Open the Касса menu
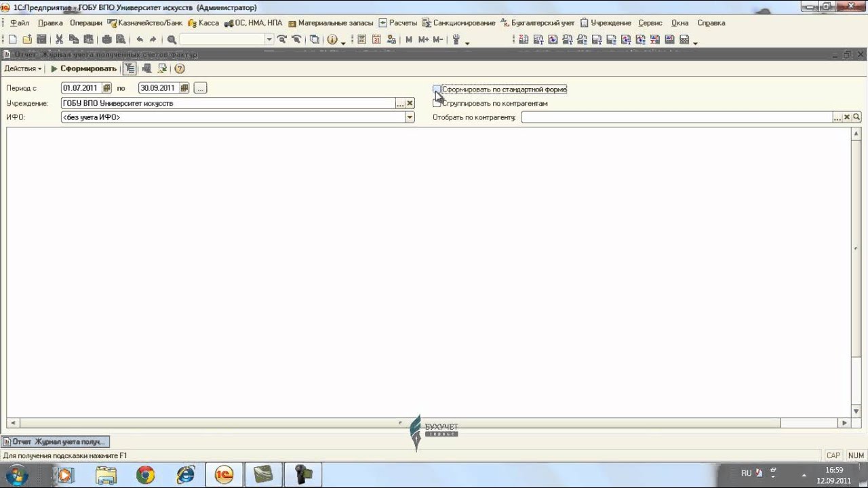Screen dimensions: 868x488 pos(203,23)
